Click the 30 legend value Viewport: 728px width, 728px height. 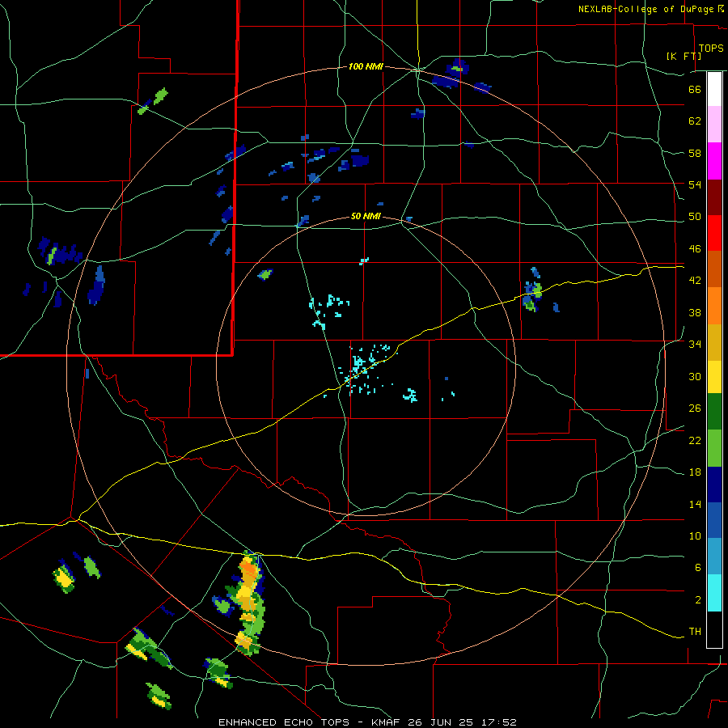[x=695, y=376]
